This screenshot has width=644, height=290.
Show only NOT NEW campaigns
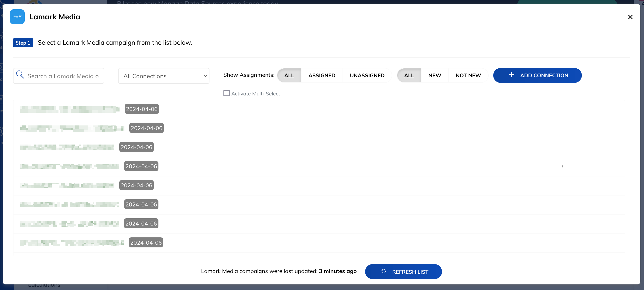(468, 75)
